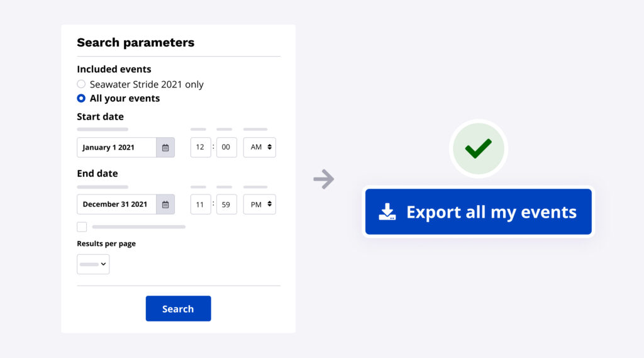Tick the unlabeled checkbox below End date
The image size is (644, 358).
pos(82,227)
